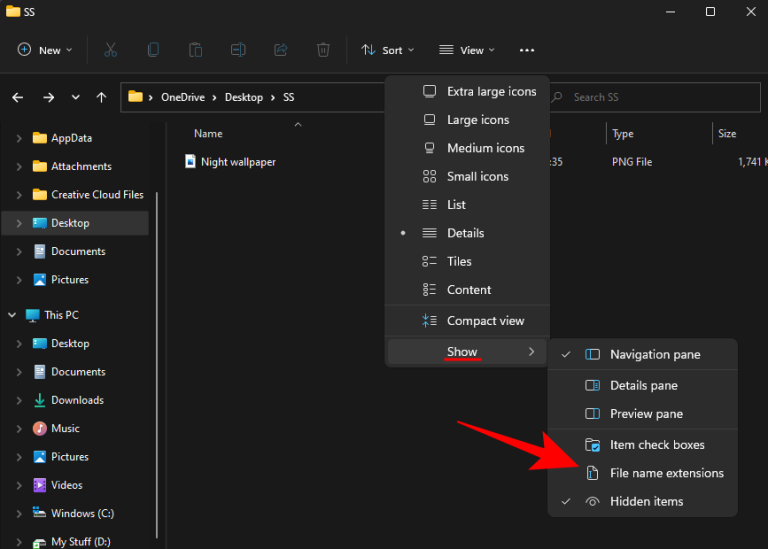
Task: Select Large icons view option
Action: point(477,120)
